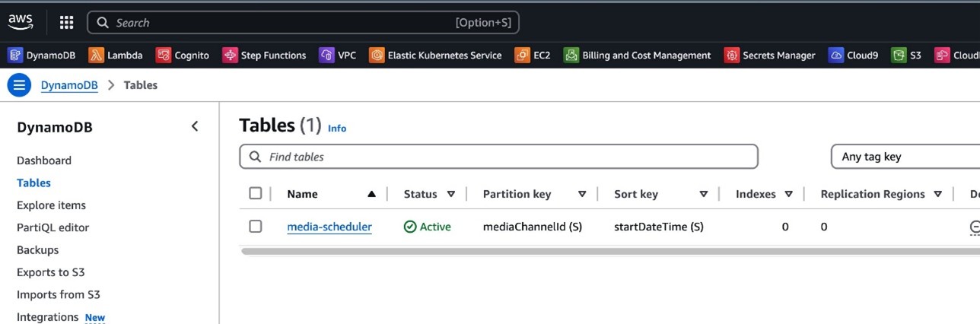Open the Lambda service shortcut icon
Screen dimensions: 980x324
[96, 55]
